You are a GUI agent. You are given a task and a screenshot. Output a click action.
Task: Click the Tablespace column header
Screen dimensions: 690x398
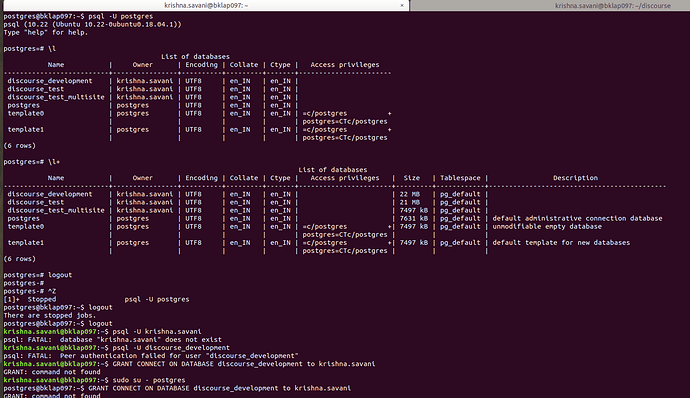coord(460,178)
